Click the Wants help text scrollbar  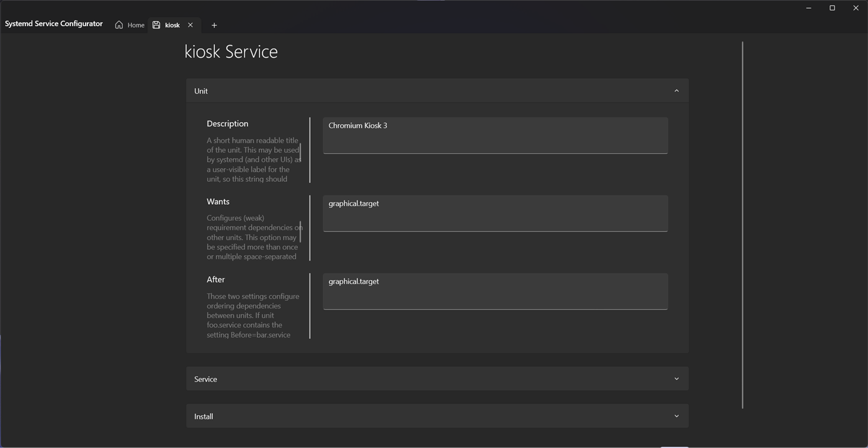click(x=300, y=231)
